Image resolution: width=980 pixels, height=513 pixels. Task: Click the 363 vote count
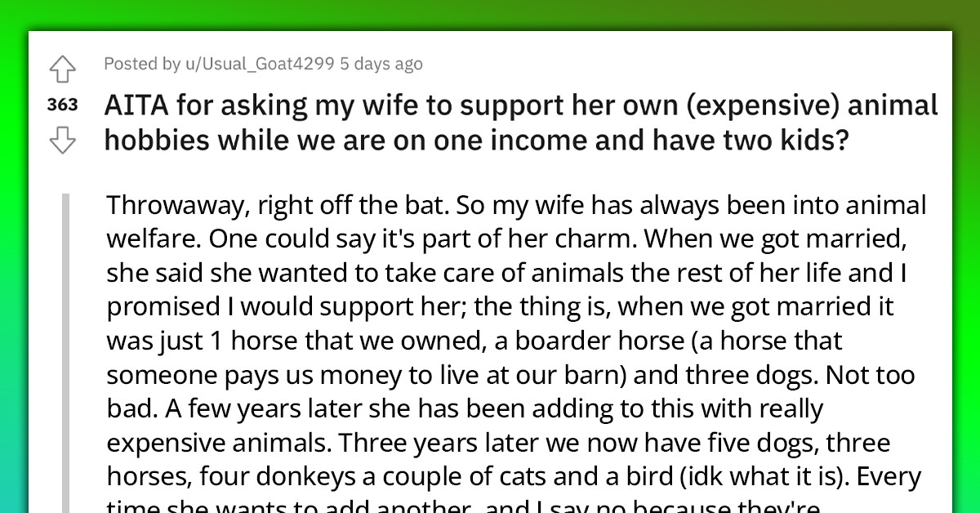tap(63, 105)
